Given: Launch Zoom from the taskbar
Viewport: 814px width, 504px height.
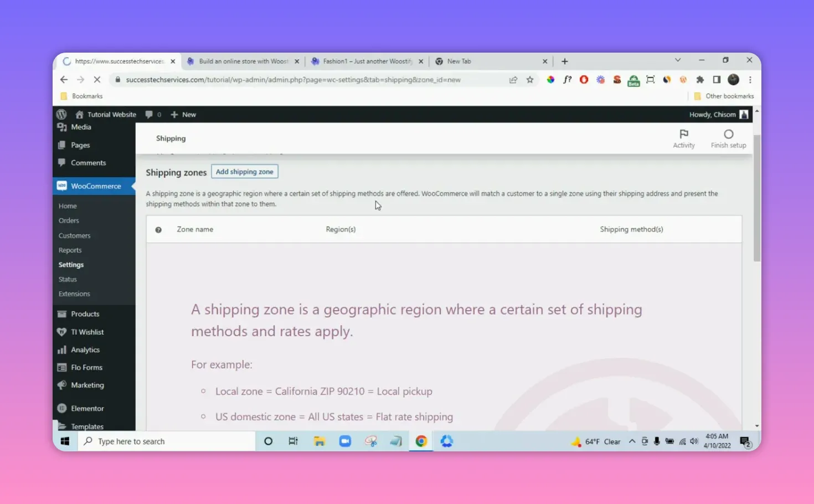Looking at the screenshot, I should [344, 441].
